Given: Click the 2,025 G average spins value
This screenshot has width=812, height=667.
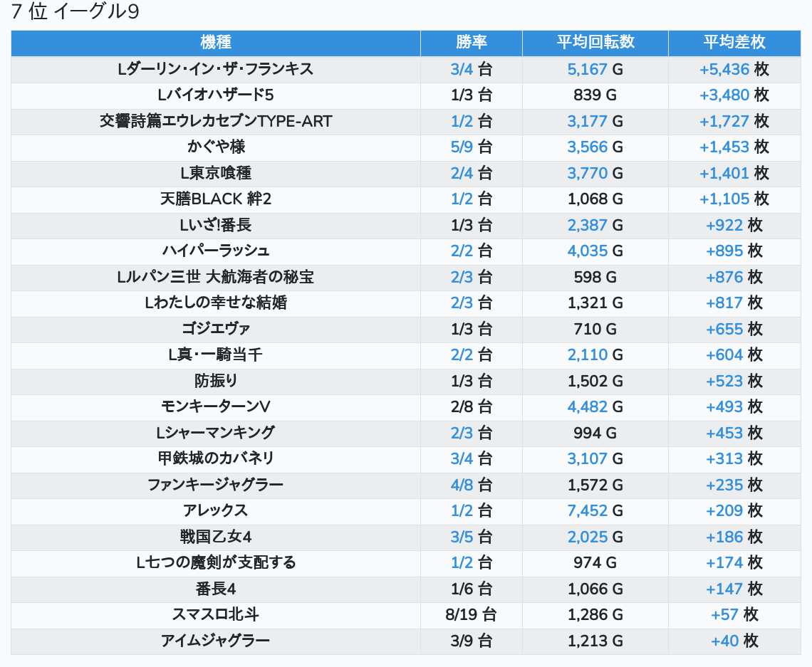Looking at the screenshot, I should click(595, 537).
